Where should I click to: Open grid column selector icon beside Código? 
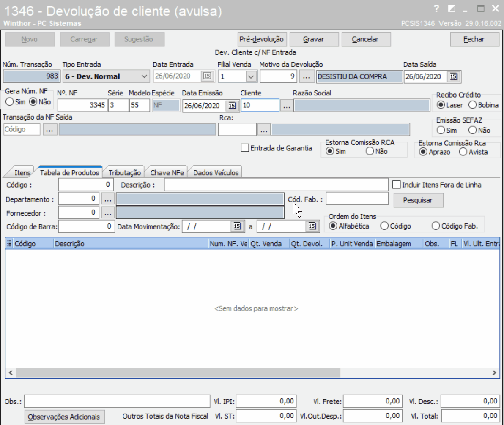[9, 243]
